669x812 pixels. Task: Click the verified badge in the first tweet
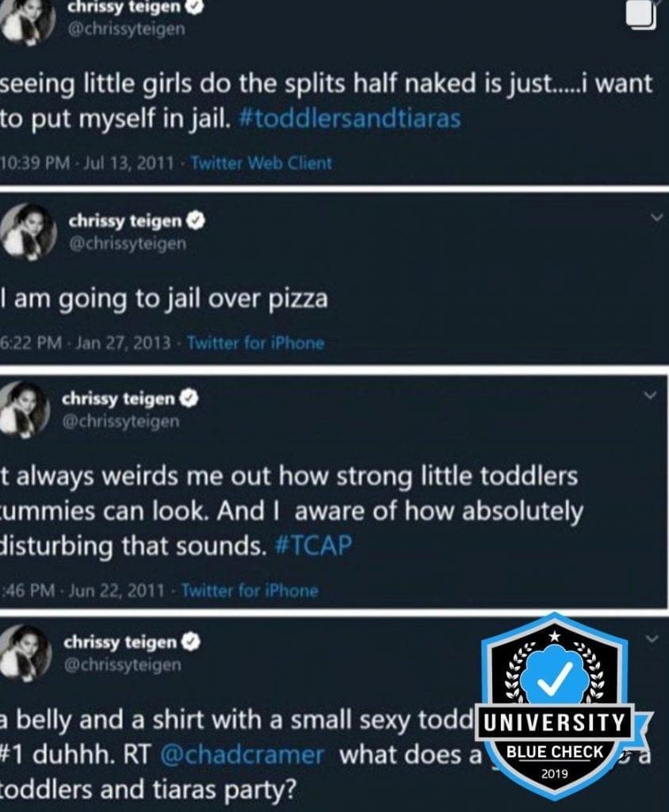pyautogui.click(x=195, y=6)
